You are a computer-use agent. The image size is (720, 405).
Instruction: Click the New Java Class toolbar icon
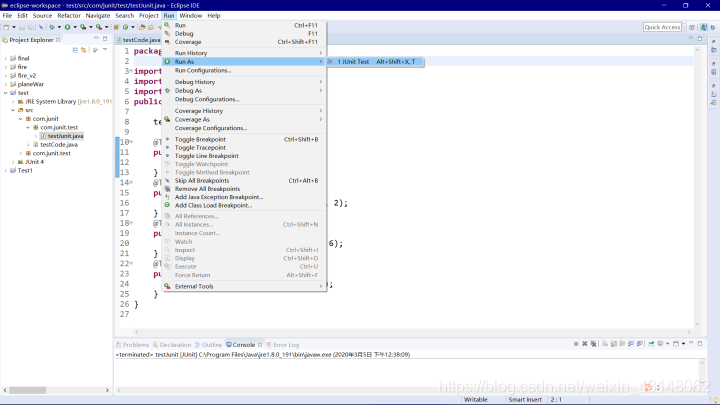[125, 27]
